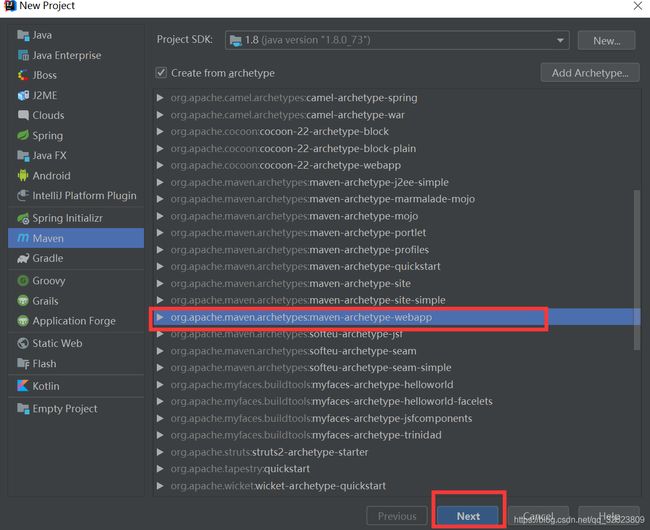Expand maven-archetype-quickstart arrow
650x530 pixels.
(160, 266)
